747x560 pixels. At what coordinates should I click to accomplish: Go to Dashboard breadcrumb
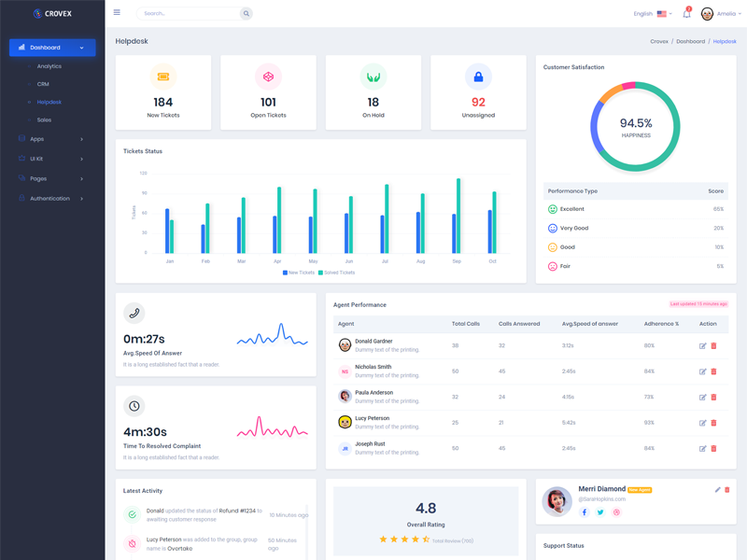tap(690, 41)
